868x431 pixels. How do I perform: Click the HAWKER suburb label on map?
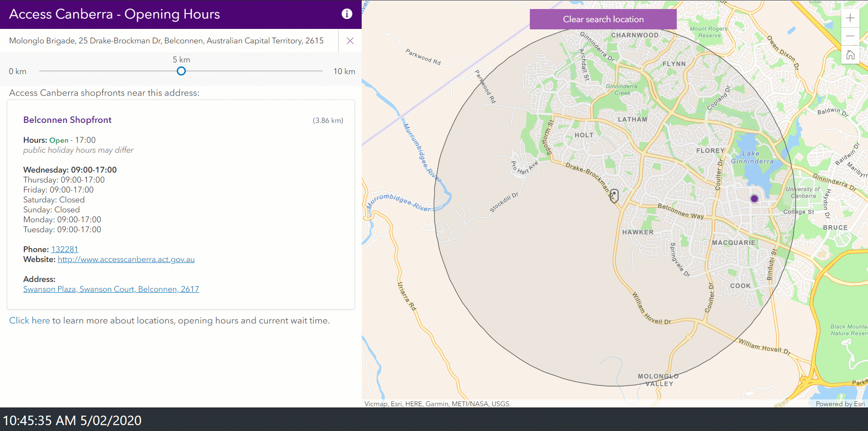click(638, 232)
